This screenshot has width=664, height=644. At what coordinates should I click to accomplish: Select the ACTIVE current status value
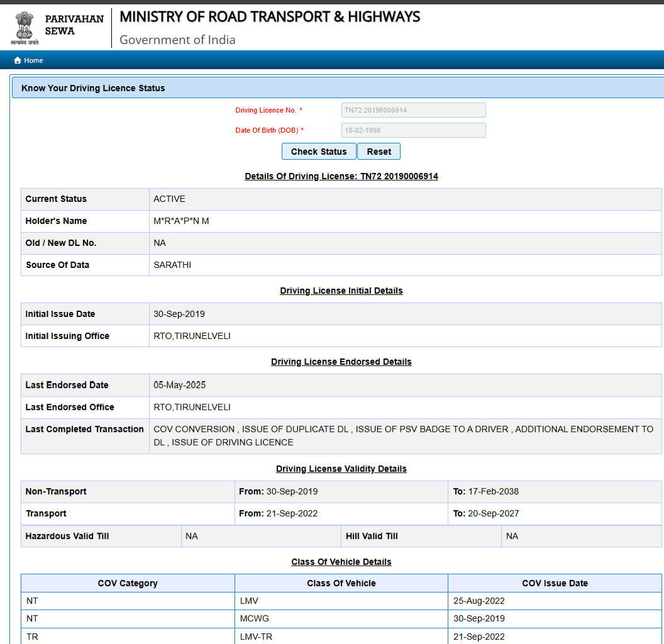pos(169,199)
